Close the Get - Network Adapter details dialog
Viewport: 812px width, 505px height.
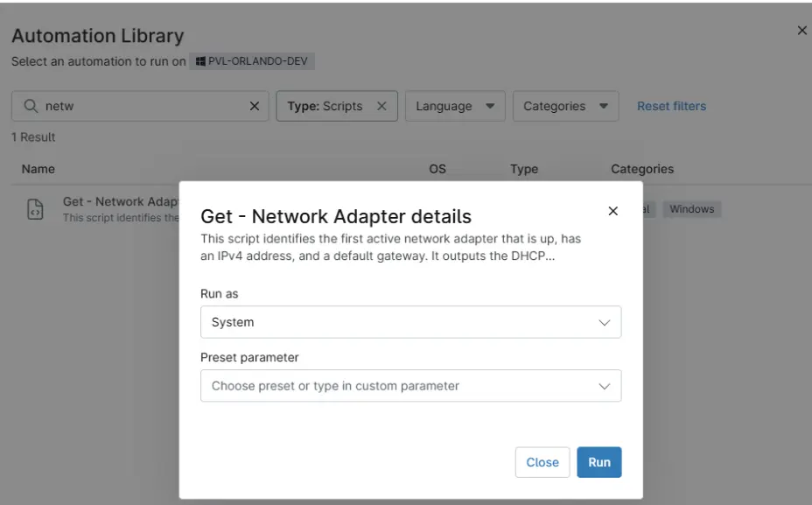(x=612, y=211)
